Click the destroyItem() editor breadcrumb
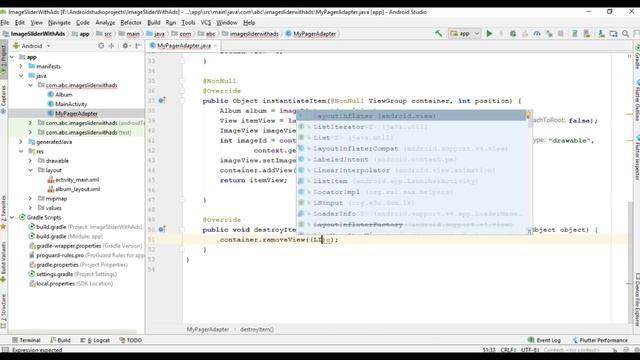 point(257,329)
